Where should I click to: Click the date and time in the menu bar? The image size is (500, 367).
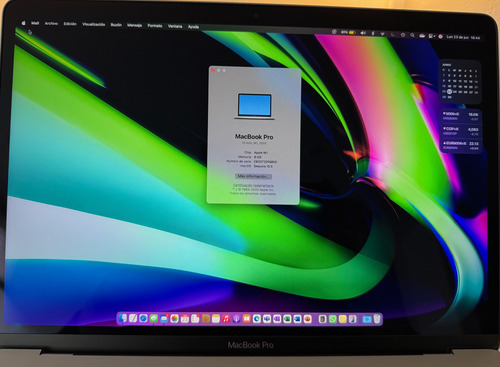point(463,37)
